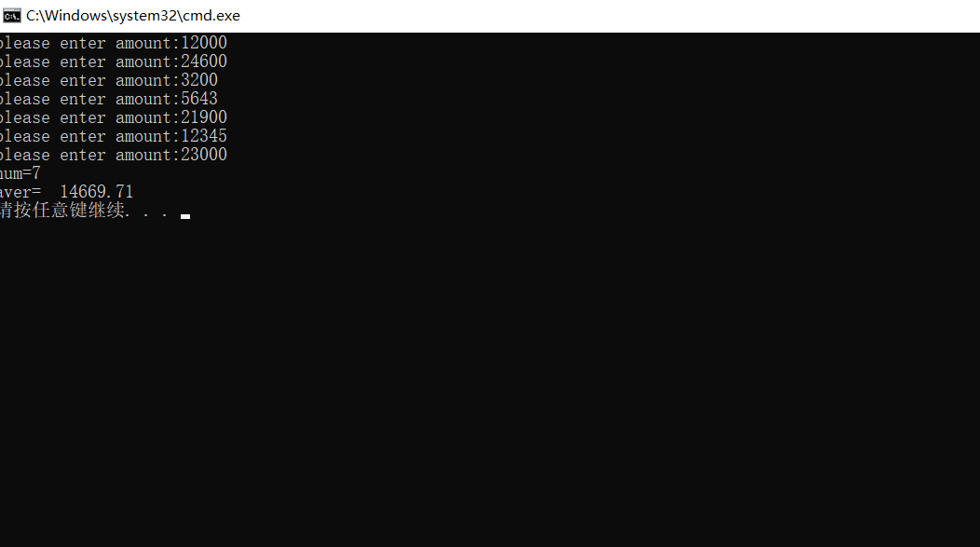Click the amount value 12345
The height and width of the screenshot is (547, 980).
click(204, 136)
